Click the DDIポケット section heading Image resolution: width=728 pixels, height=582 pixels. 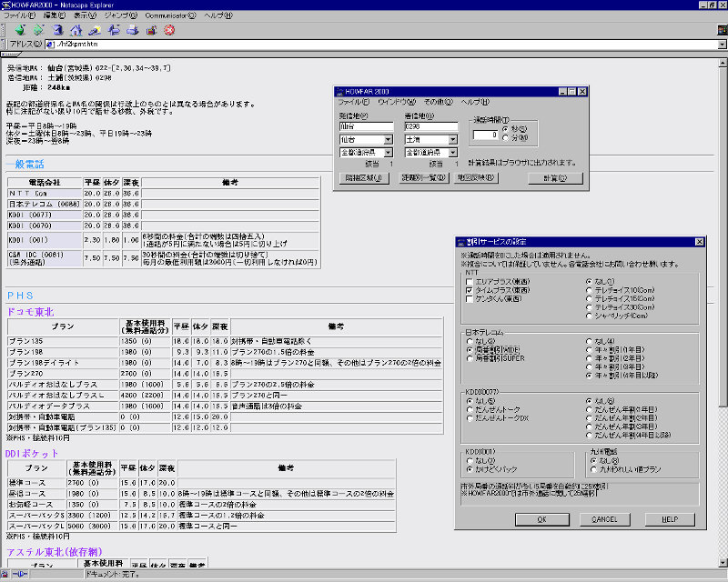coord(32,454)
